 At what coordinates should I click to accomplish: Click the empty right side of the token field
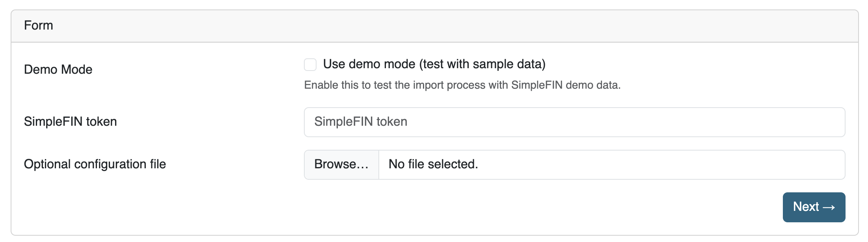click(710, 122)
